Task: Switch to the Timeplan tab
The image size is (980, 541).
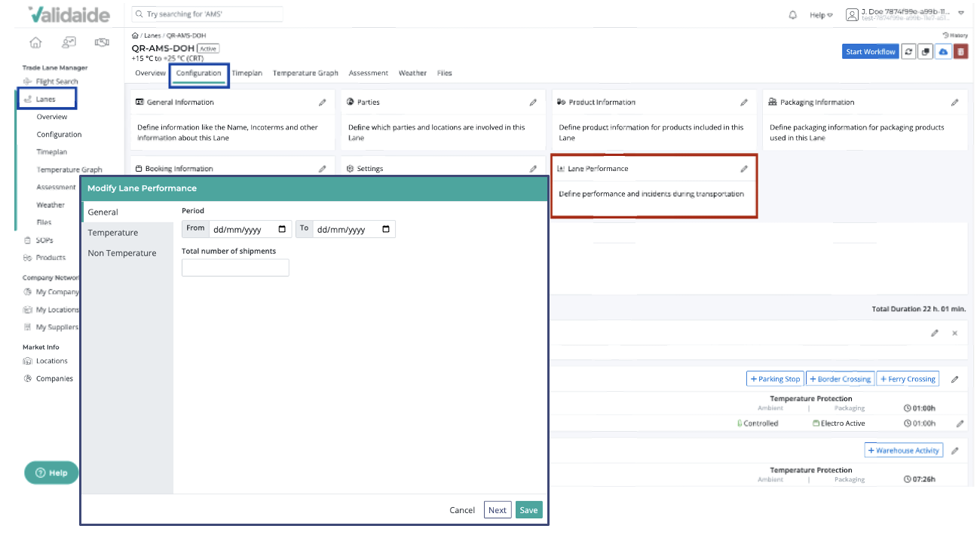Action: [x=247, y=73]
